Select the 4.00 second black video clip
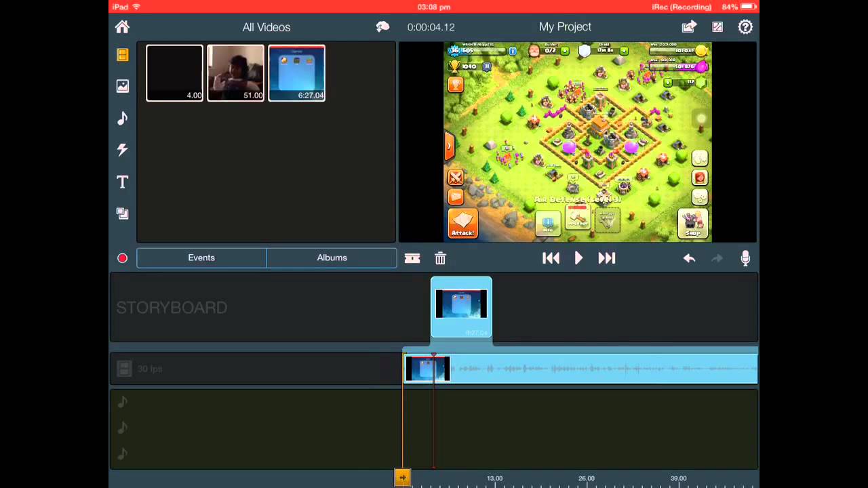 click(x=174, y=73)
